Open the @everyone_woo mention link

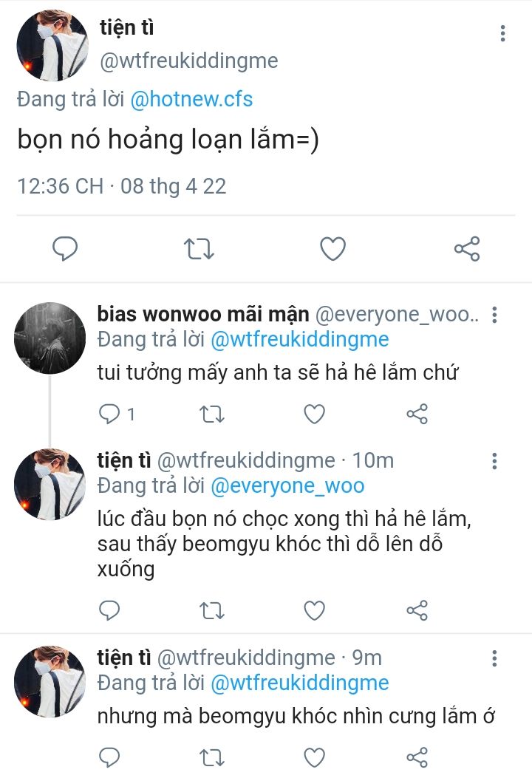point(287,486)
